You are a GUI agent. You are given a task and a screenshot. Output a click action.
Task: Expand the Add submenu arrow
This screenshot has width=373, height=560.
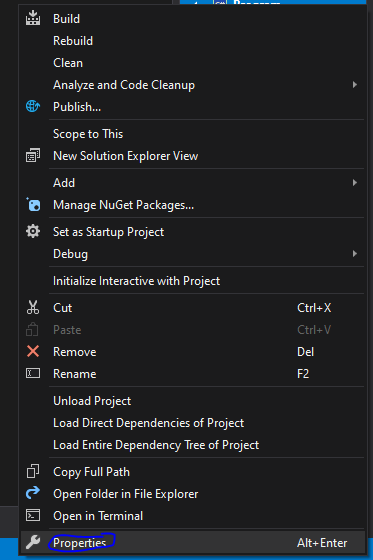tap(354, 182)
